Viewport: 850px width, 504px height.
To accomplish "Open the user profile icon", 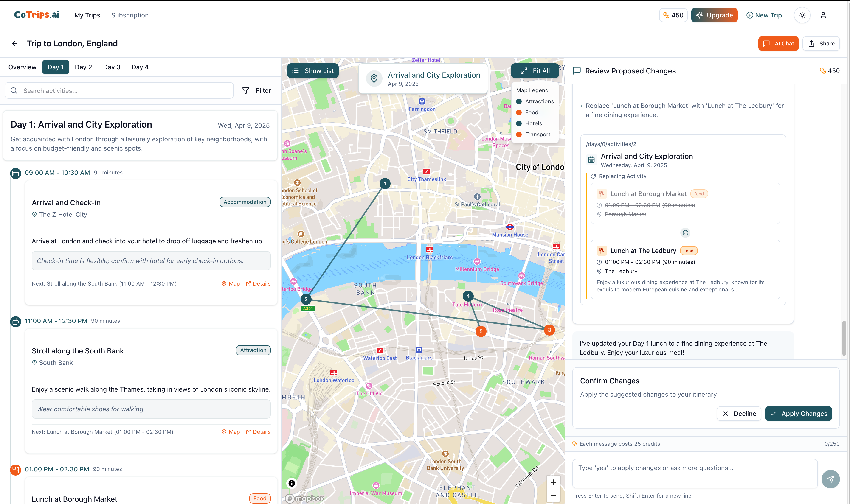I will 823,15.
